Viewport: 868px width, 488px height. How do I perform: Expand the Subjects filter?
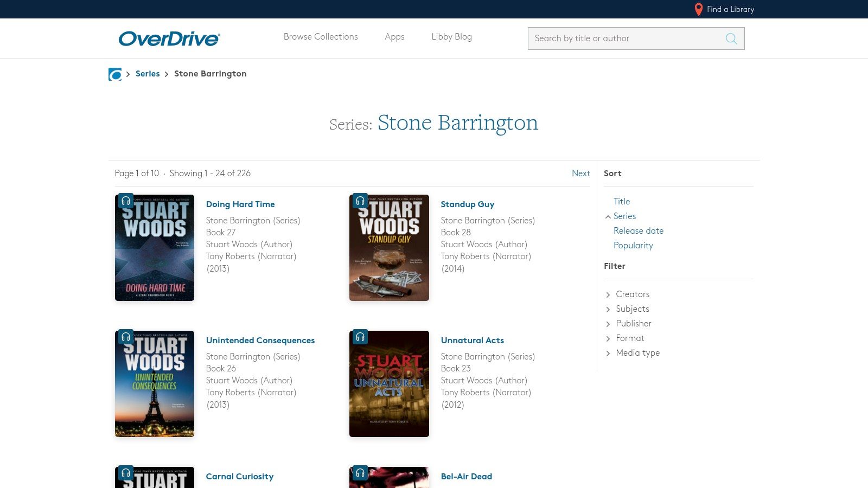(632, 309)
